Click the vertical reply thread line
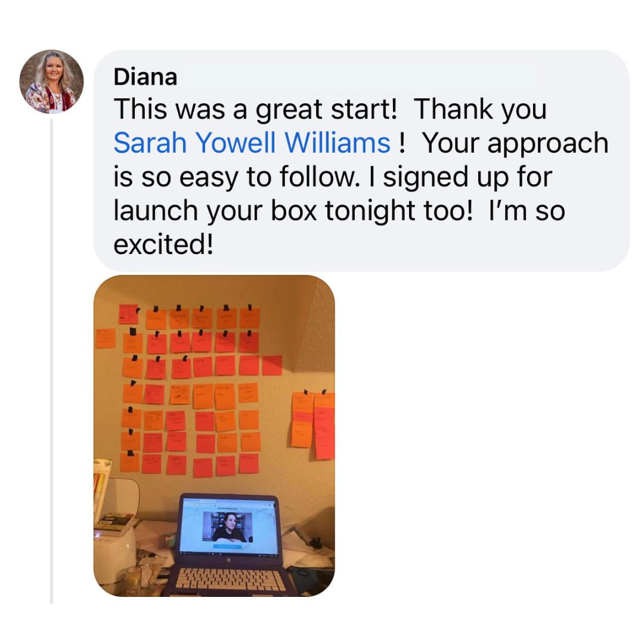 pyautogui.click(x=52, y=361)
